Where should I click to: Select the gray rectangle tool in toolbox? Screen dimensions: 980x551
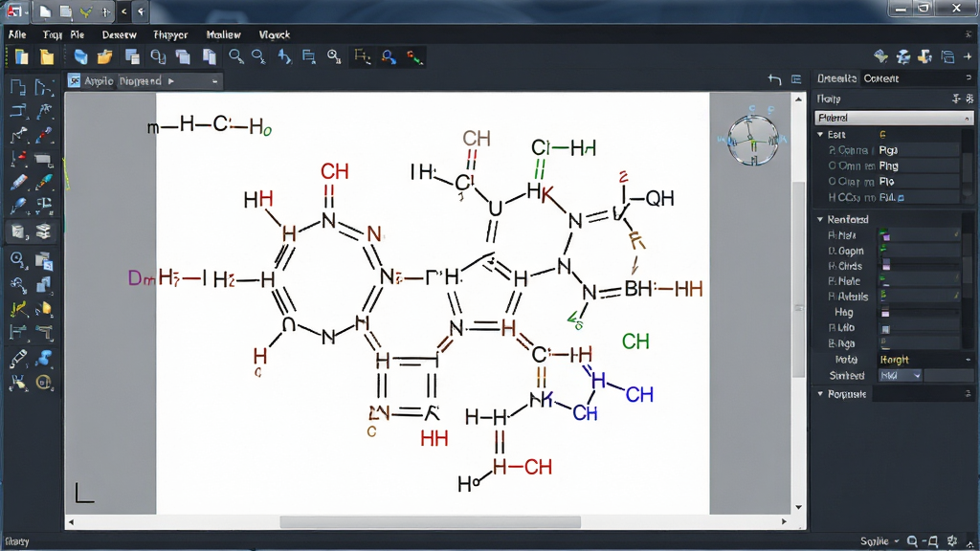[x=44, y=159]
